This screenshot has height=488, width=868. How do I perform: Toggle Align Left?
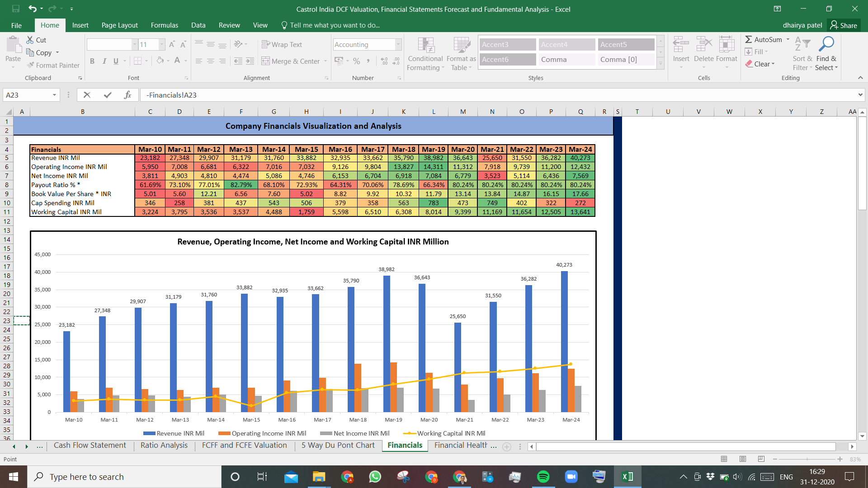pyautogui.click(x=199, y=61)
